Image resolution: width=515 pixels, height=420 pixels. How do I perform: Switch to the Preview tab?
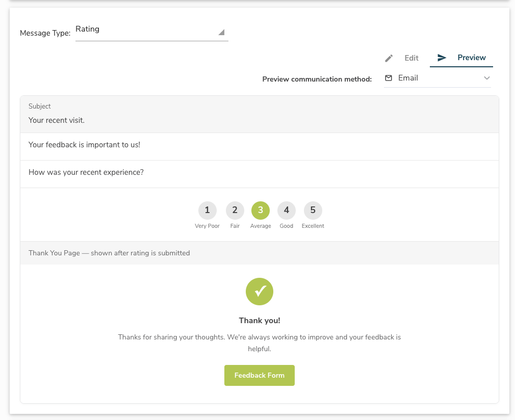[x=471, y=58]
